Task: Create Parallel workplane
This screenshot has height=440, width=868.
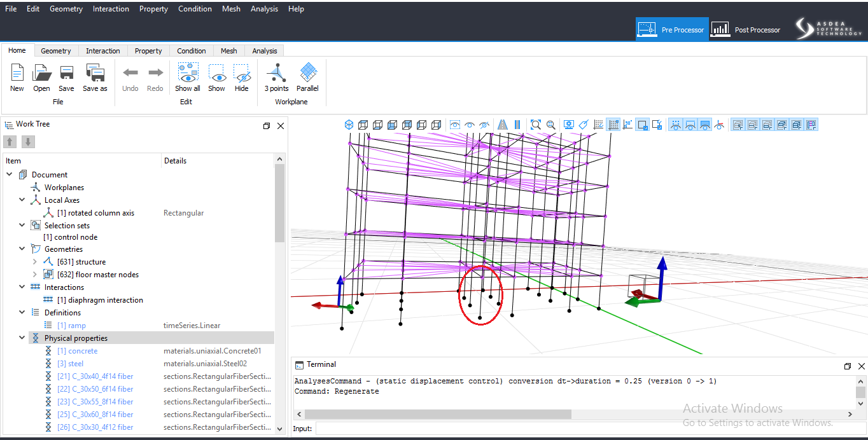Action: [x=307, y=78]
